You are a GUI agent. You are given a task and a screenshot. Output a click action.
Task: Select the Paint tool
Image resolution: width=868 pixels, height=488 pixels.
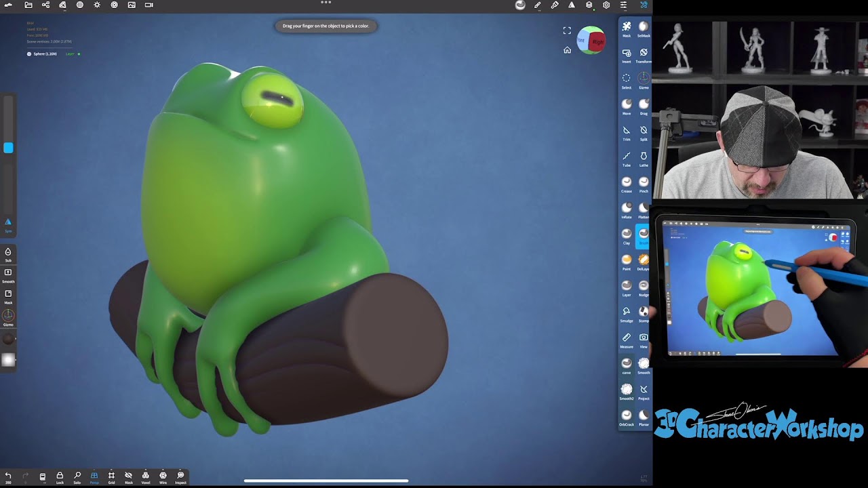[627, 262]
